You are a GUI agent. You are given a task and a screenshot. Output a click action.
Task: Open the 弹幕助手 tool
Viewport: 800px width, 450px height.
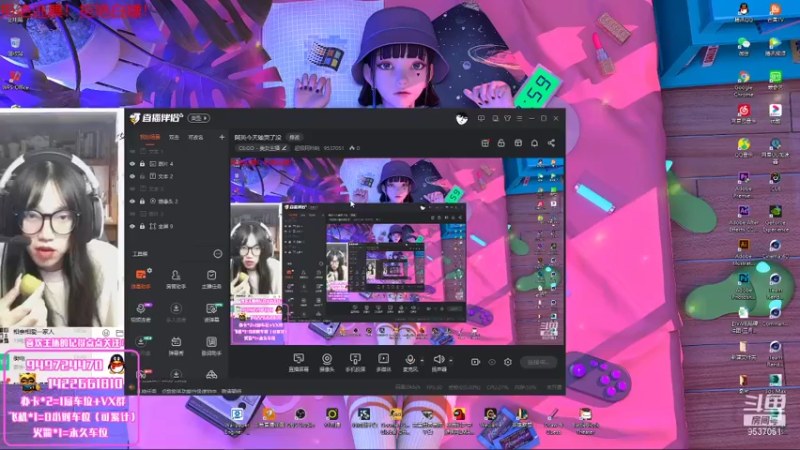141,279
